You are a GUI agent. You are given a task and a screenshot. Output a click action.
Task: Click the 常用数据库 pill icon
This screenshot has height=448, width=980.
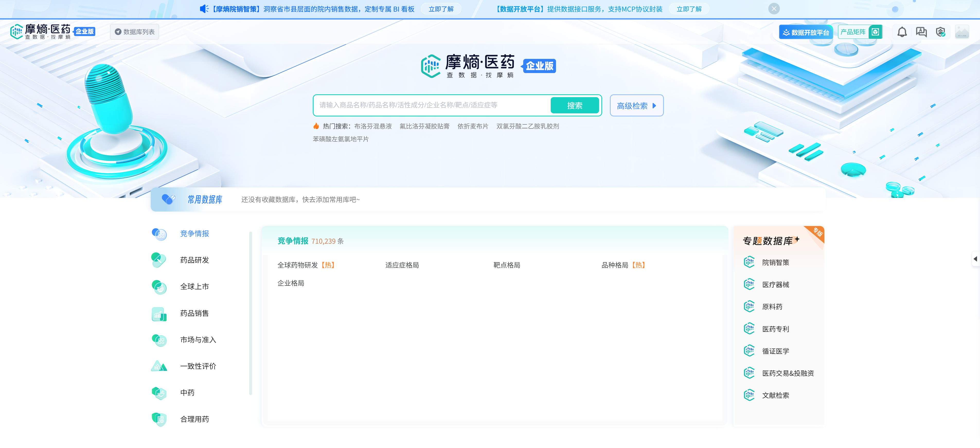click(168, 199)
